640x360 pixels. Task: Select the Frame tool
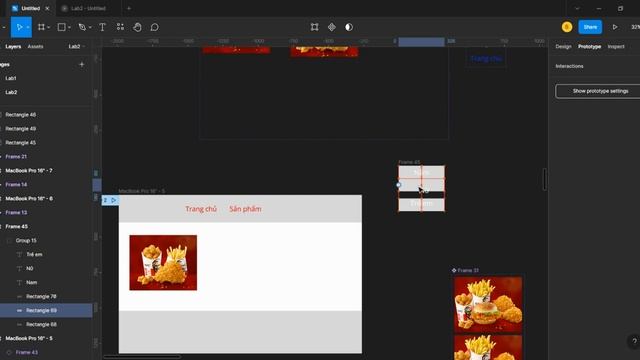[x=41, y=27]
